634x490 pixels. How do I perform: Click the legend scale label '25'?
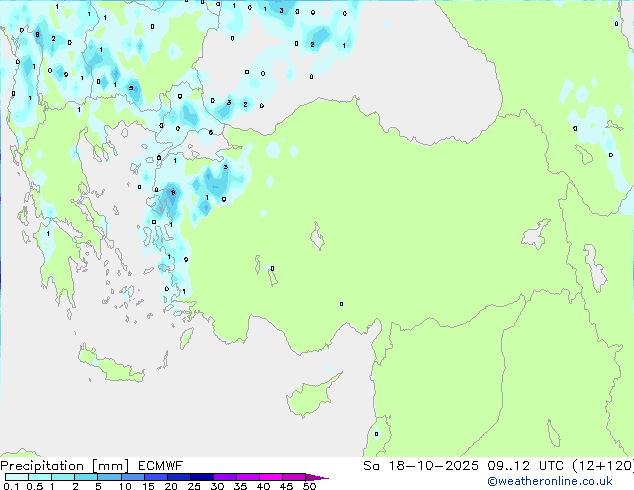[194, 486]
